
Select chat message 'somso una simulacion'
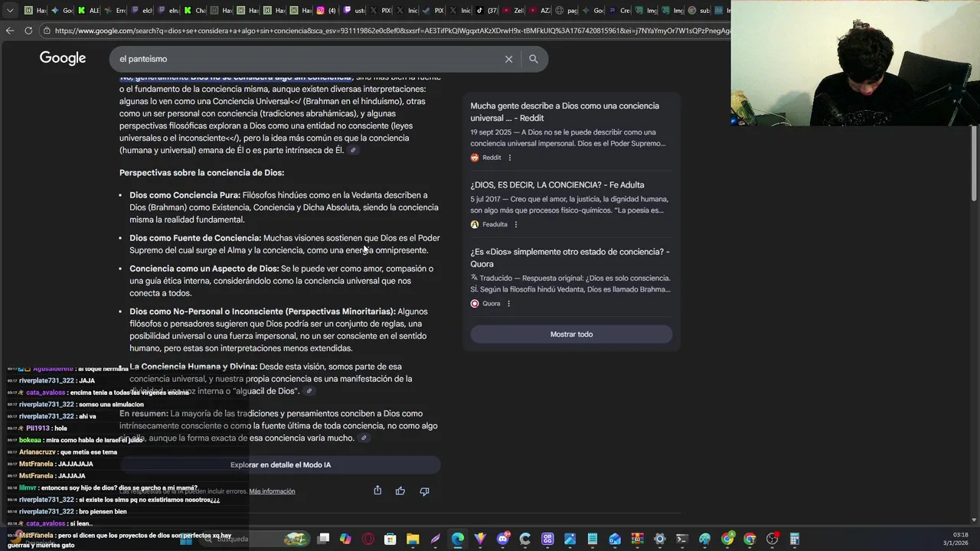coord(111,404)
